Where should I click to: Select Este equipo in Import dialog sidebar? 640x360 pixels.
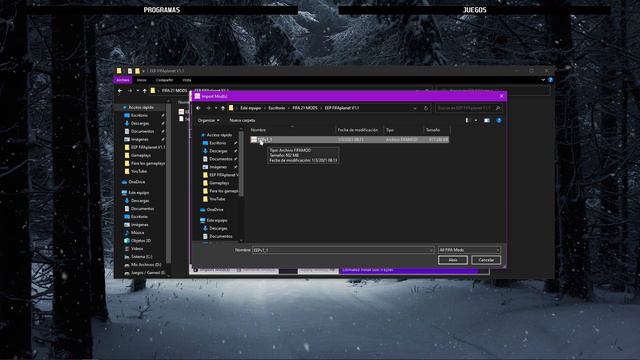(x=217, y=220)
